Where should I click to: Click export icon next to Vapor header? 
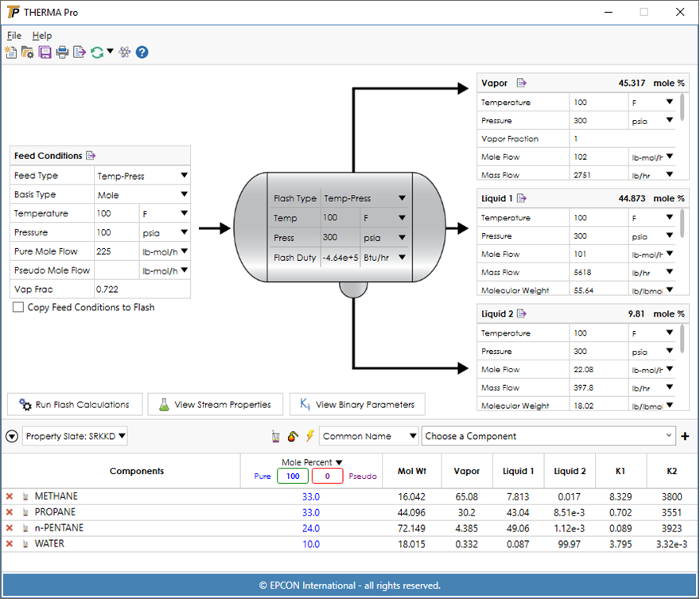522,83
